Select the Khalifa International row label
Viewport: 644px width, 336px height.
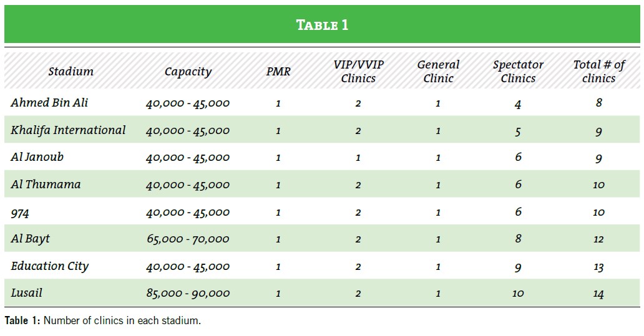pos(68,130)
